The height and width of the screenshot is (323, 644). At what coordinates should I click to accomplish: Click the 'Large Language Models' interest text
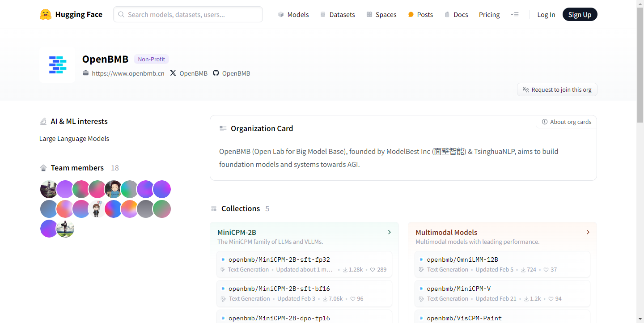74,139
